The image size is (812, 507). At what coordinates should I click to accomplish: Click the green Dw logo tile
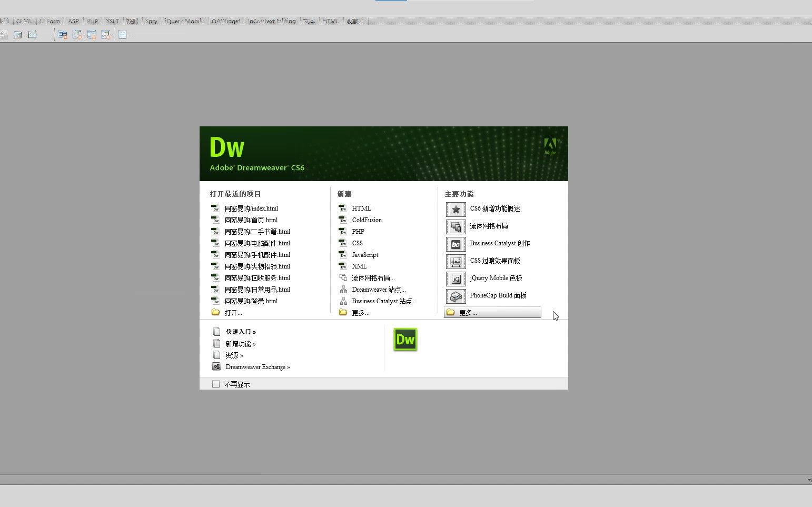[405, 340]
